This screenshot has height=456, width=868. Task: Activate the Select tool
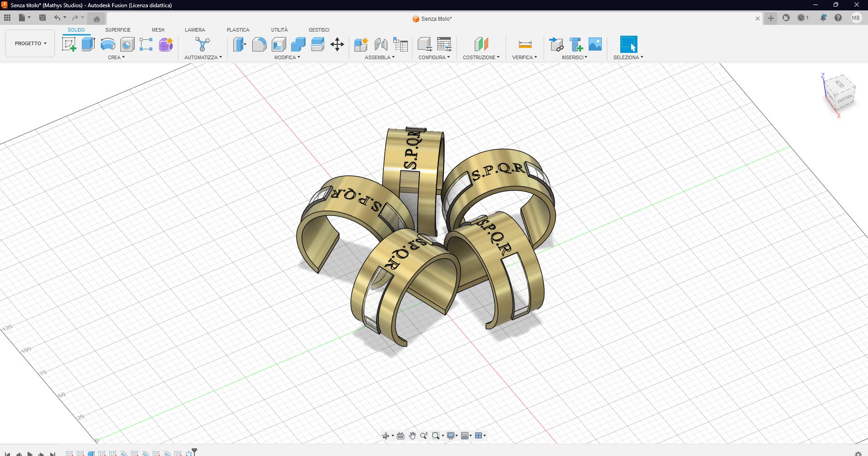point(628,44)
